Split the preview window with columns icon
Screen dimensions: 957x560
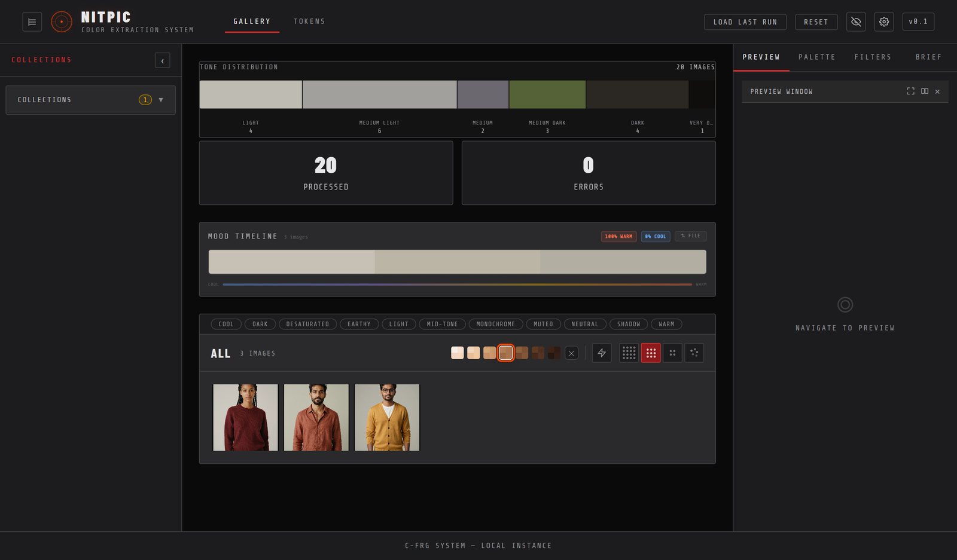click(925, 91)
